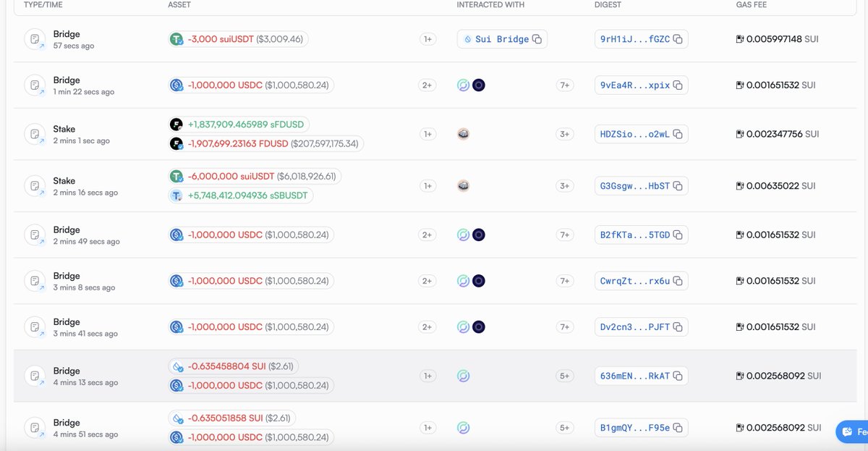Screen dimensions: 868x451
Task: Open digest link HDZSio...o2wL
Action: 635,134
